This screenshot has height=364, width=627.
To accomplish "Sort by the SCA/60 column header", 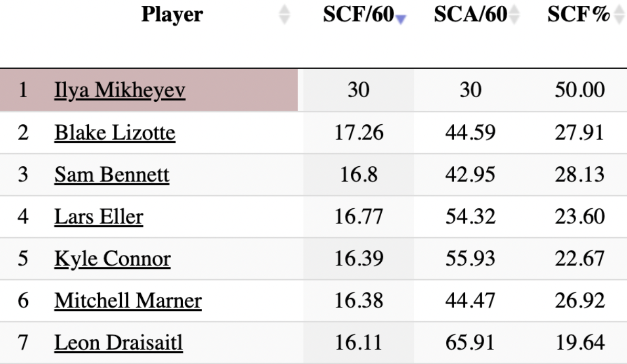I will click(x=471, y=15).
